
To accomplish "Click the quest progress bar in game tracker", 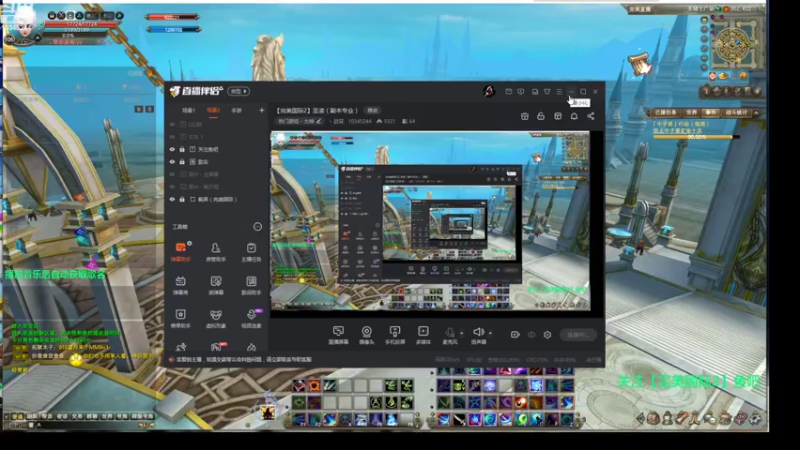I will (x=696, y=137).
